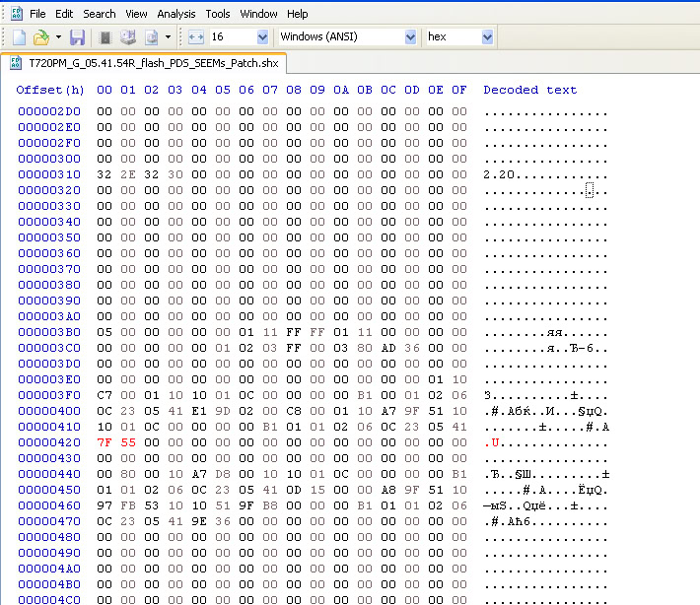
Task: Select the A8 byte in row 00000450
Action: click(x=388, y=490)
